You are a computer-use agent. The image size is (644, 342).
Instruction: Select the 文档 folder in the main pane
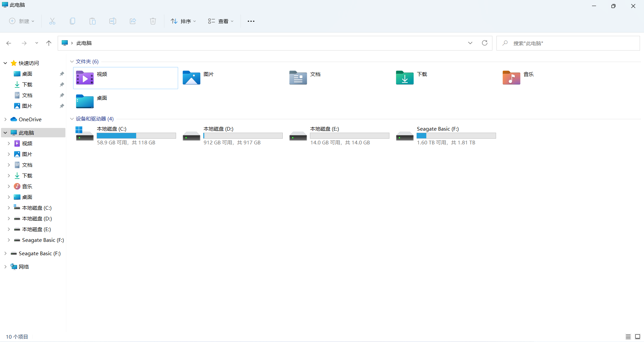click(x=339, y=78)
